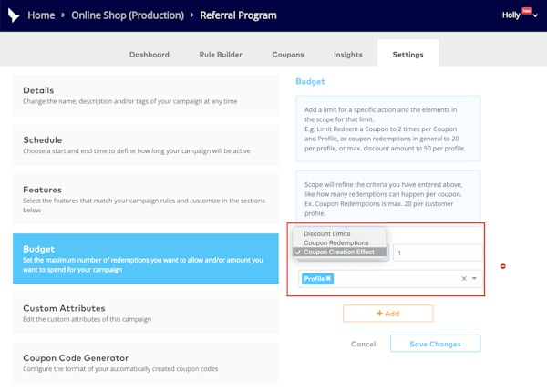Clear all scope selections with the X
This screenshot has height=392, width=547.
point(463,279)
